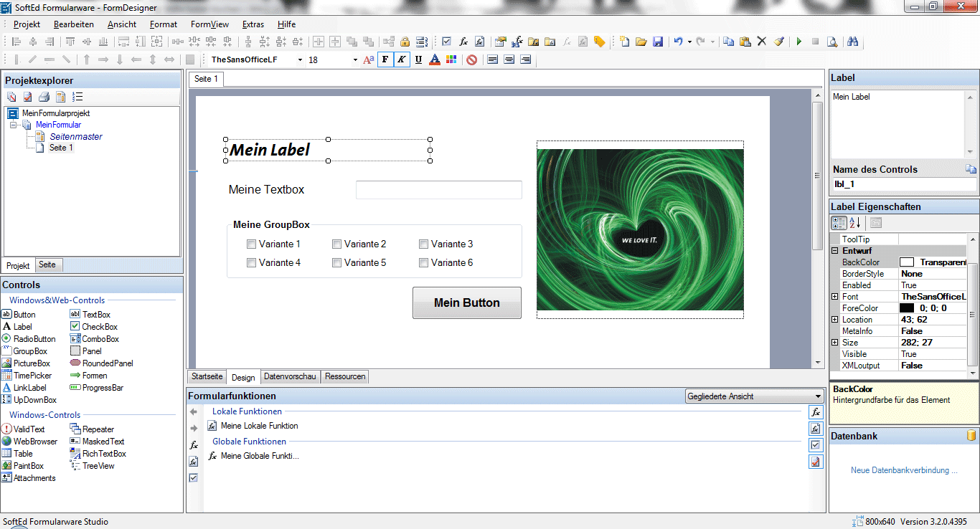
Task: Switch to the Datenvorschau tab
Action: coord(290,376)
